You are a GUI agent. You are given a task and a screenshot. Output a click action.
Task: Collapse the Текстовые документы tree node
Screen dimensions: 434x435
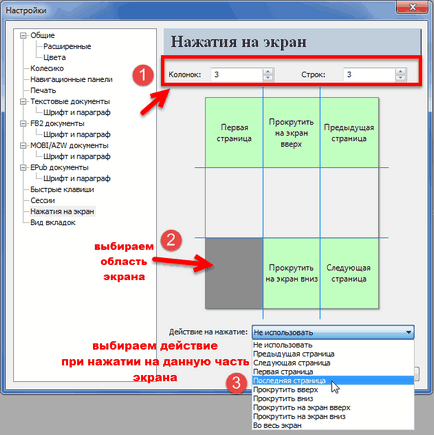[x=23, y=101]
